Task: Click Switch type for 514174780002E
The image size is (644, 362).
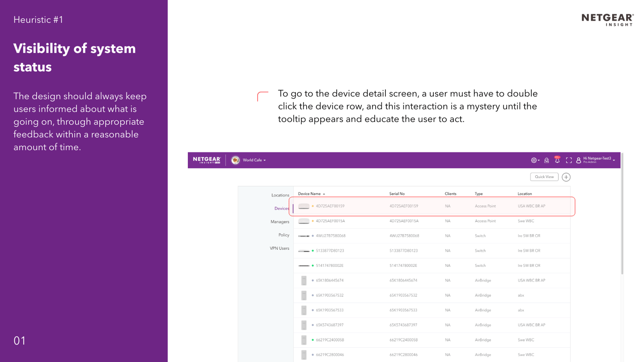Action: tap(480, 265)
